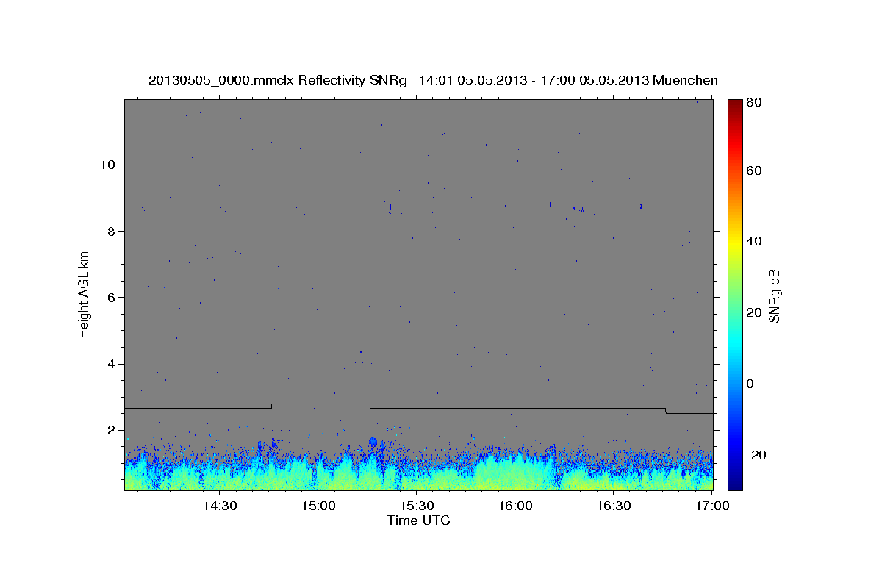Click the plot title mentioning Muenchen
This screenshot has width=882, height=588.
tap(433, 80)
